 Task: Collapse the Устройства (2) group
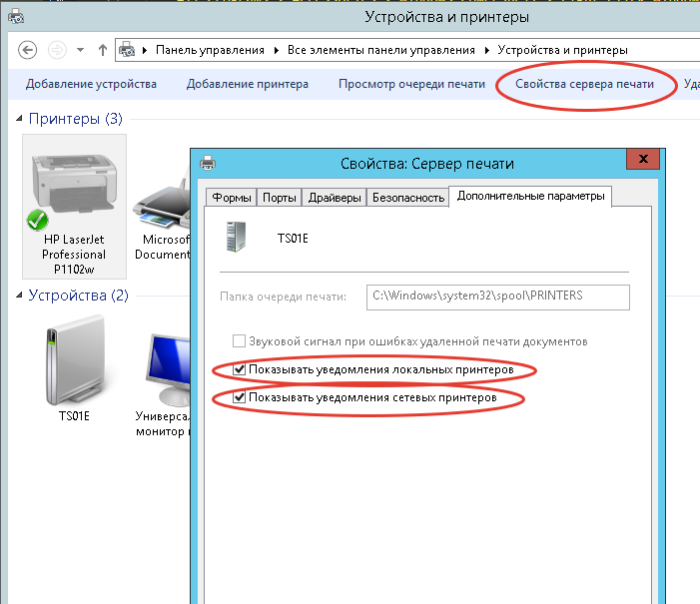[x=20, y=297]
